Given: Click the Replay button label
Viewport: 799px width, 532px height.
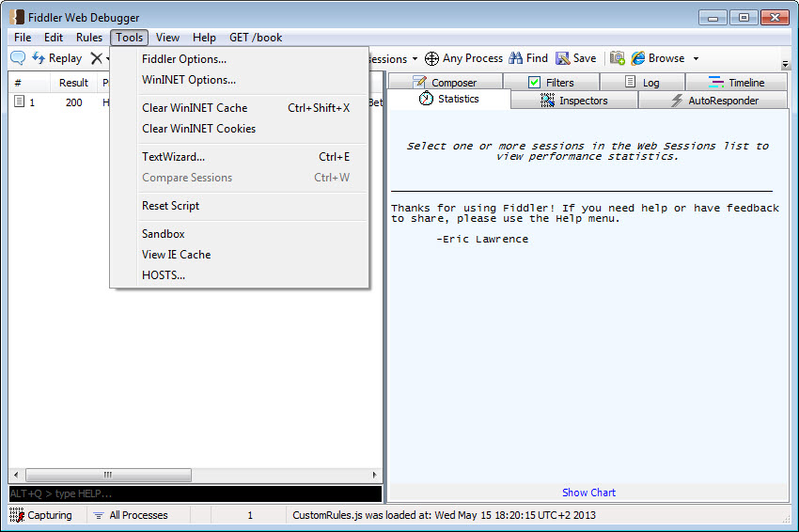Looking at the screenshot, I should (65, 58).
